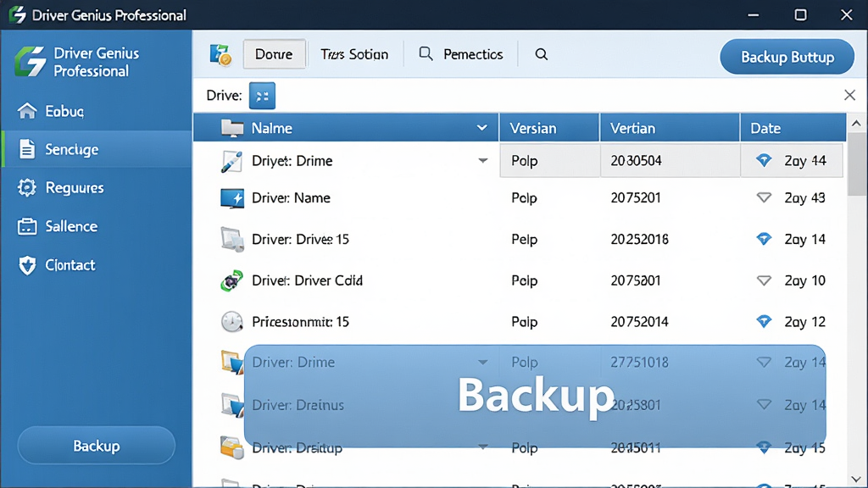Click the green icon of Driver: Driver Cdid
The image size is (868, 488).
(231, 280)
